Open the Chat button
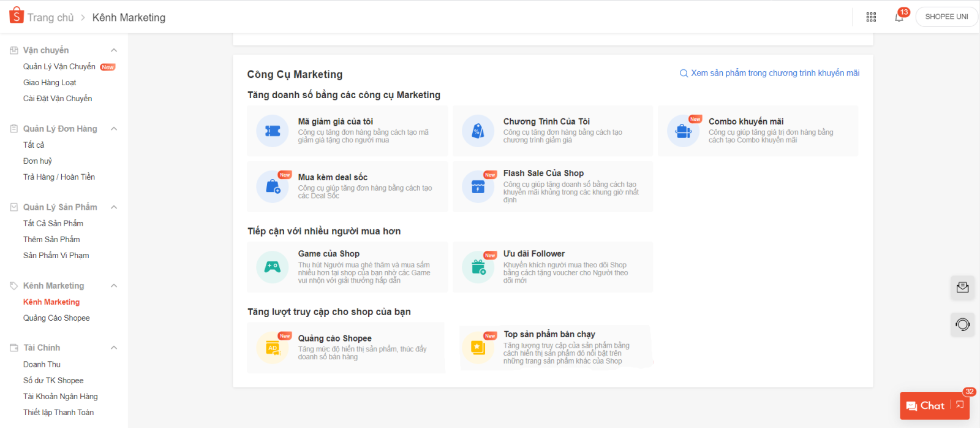The image size is (980, 428). (926, 405)
